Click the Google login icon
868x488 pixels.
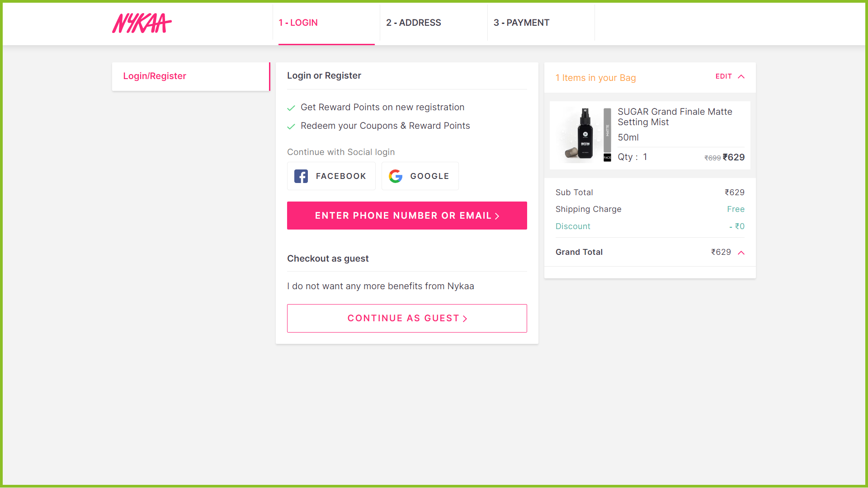(x=396, y=176)
